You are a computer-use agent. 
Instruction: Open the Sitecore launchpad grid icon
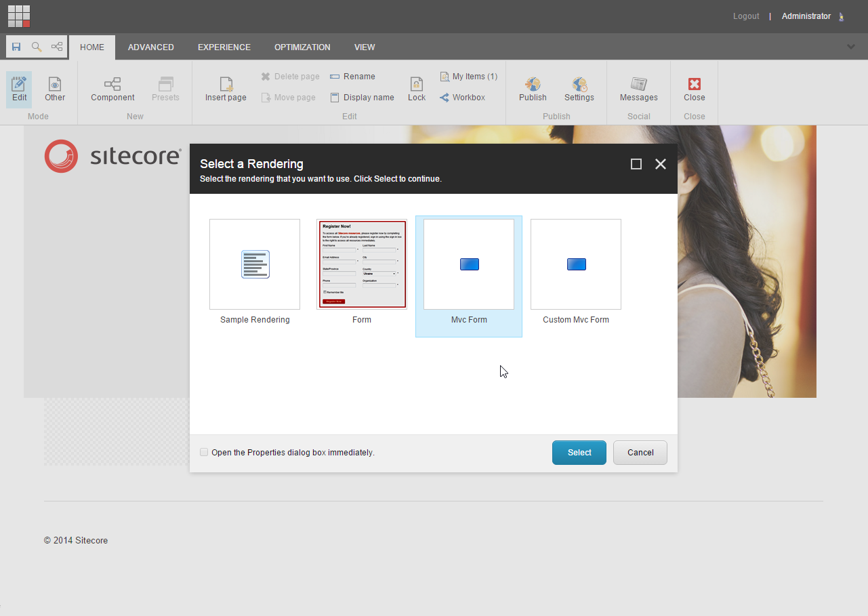coord(18,16)
